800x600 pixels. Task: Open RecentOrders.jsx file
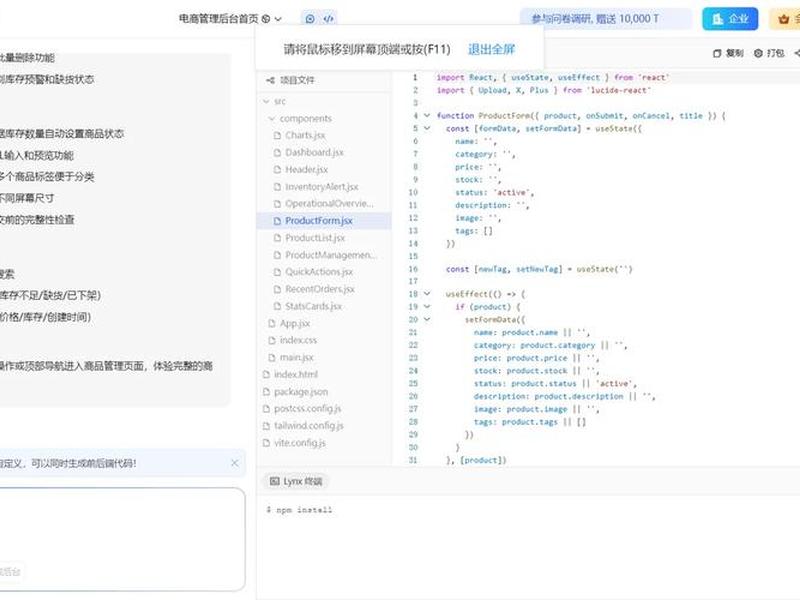click(319, 289)
